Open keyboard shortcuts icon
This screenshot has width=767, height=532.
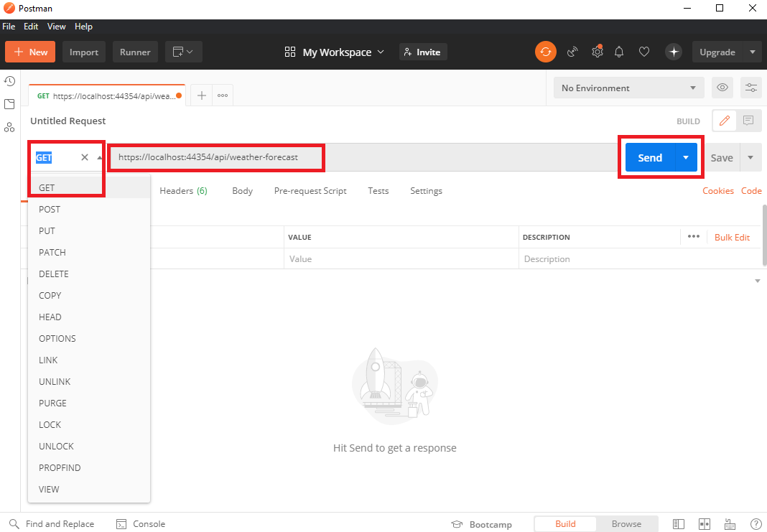pyautogui.click(x=730, y=523)
